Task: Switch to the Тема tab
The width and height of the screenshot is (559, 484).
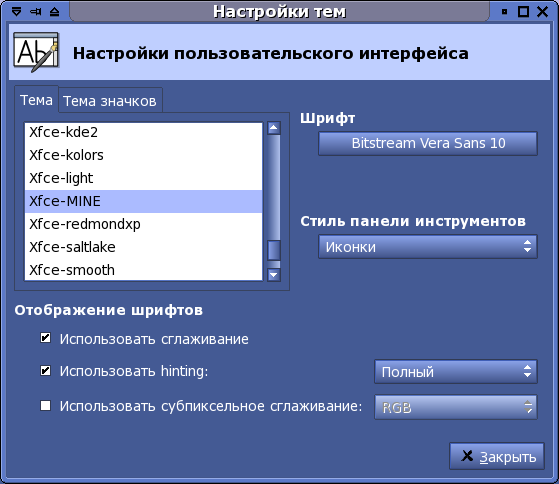Action: [x=36, y=100]
